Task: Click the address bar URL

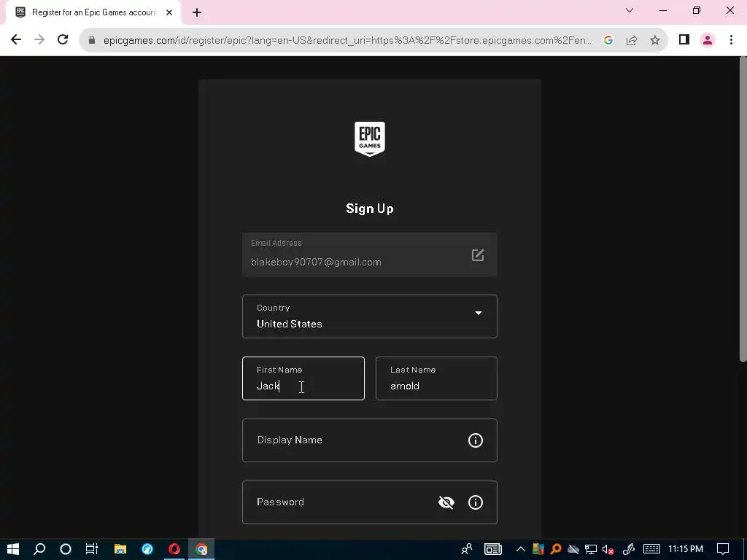Action: tap(348, 40)
